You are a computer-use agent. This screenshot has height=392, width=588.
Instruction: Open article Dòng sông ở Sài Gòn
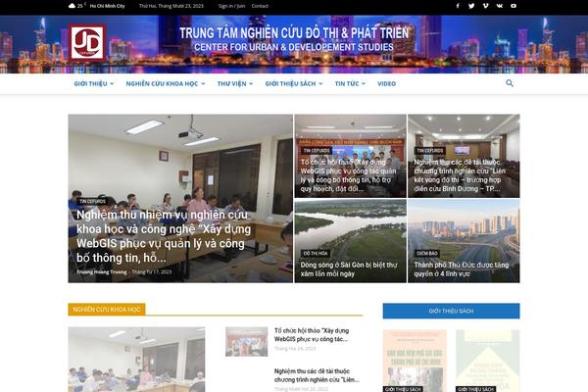click(348, 269)
